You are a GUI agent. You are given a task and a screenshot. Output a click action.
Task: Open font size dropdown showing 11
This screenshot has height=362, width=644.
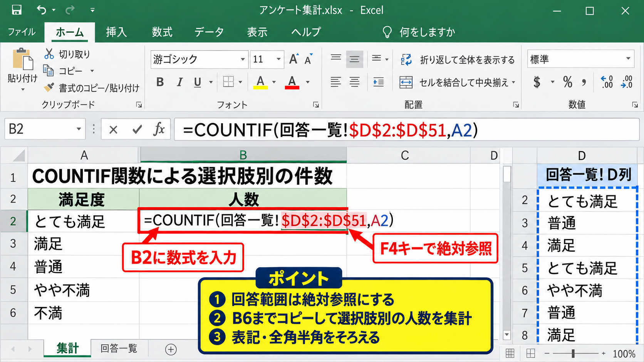tap(278, 59)
